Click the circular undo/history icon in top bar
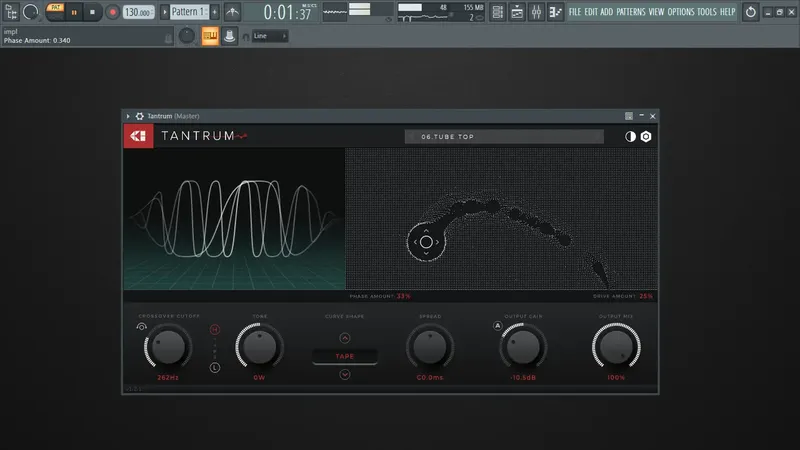This screenshot has height=450, width=800. (751, 12)
